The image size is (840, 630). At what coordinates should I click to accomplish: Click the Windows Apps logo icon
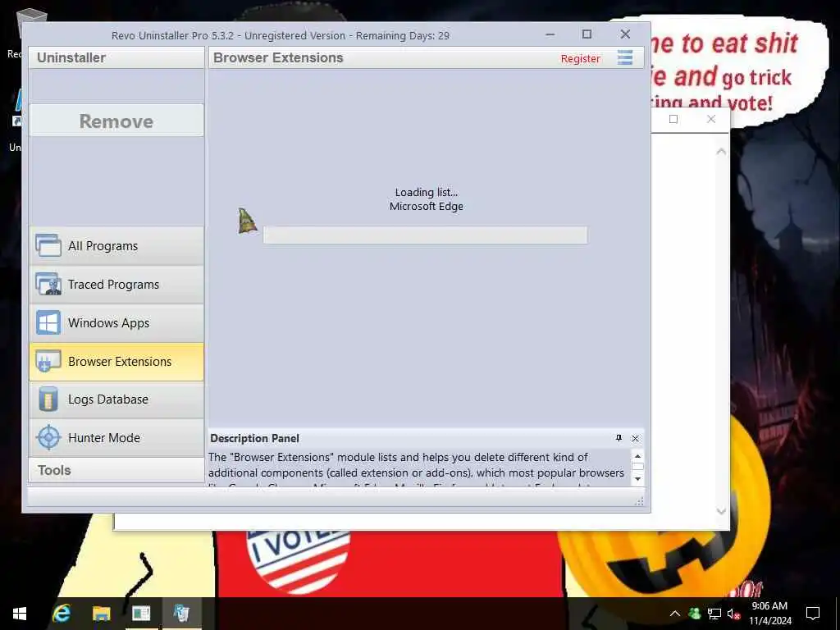[x=48, y=322]
